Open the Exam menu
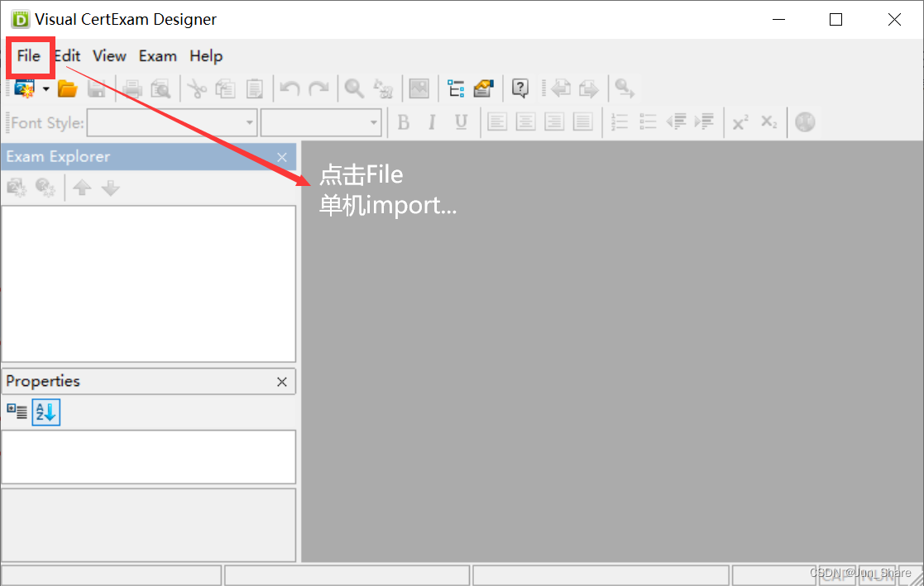This screenshot has height=586, width=924. coord(158,56)
